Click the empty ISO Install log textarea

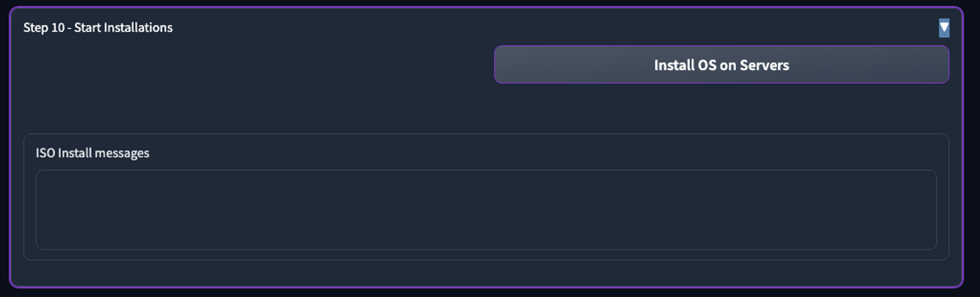click(x=486, y=210)
